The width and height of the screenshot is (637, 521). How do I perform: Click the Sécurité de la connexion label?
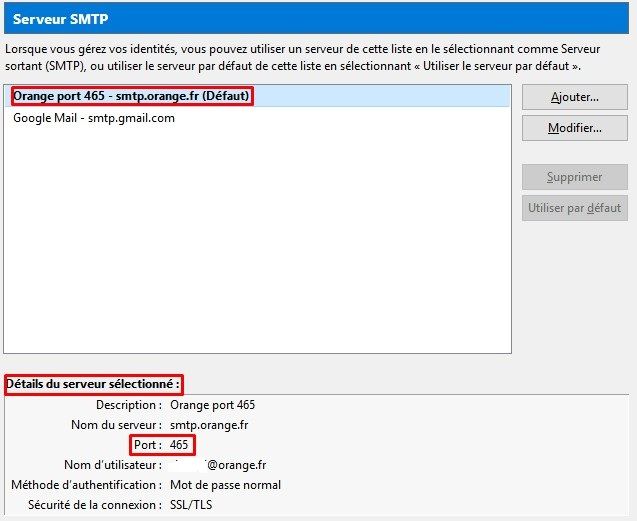94,505
